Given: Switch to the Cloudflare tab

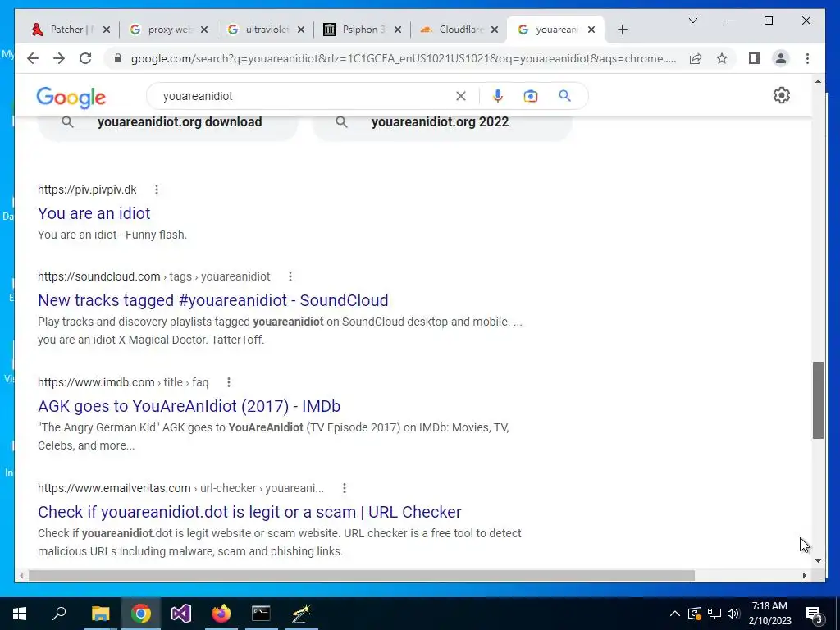Looking at the screenshot, I should pos(459,30).
